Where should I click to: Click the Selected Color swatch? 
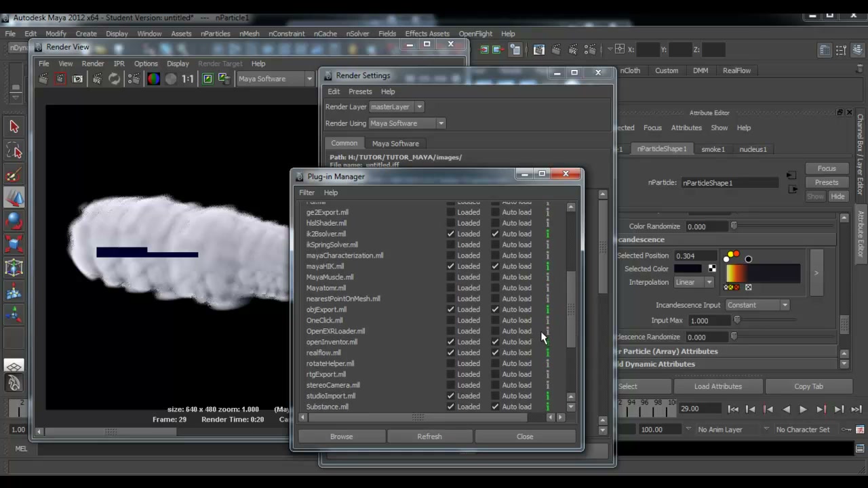[688, 269]
